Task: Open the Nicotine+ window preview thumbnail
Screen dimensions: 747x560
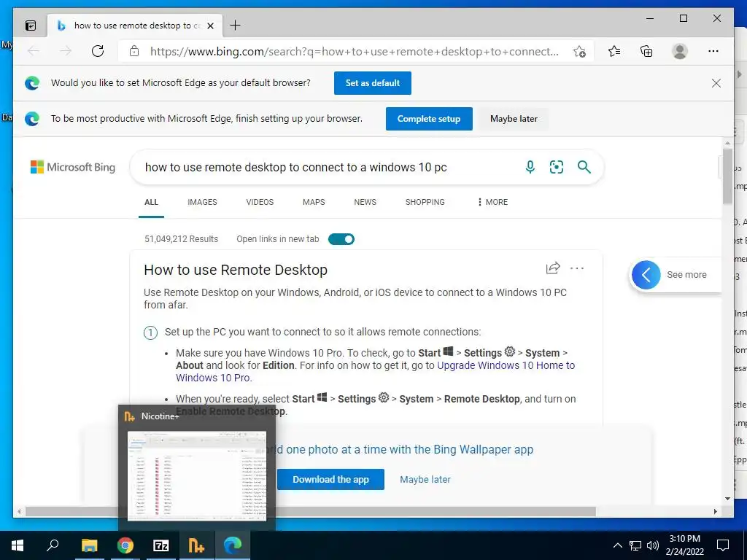Action: click(x=197, y=475)
